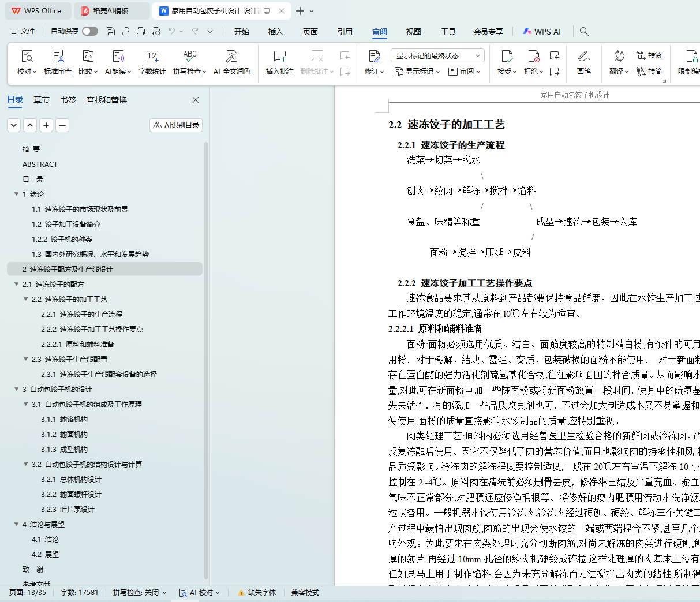Image resolution: width=700 pixels, height=602 pixels.
Task: Click the standard review (标准审查) icon
Action: (58, 57)
